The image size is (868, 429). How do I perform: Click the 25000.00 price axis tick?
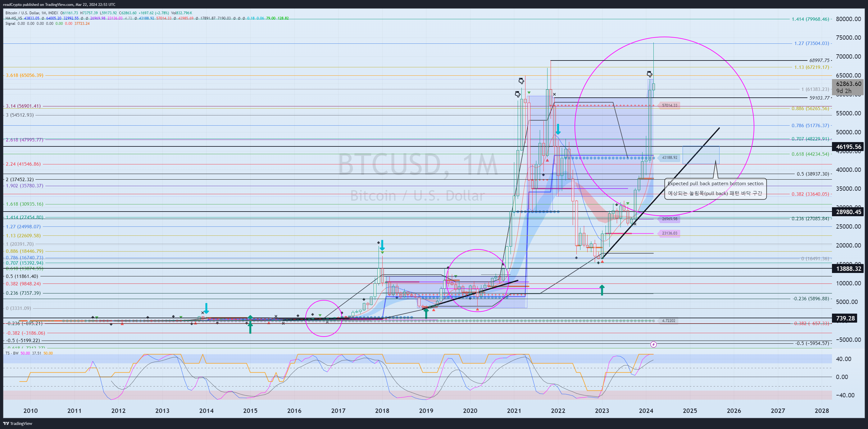click(x=848, y=226)
